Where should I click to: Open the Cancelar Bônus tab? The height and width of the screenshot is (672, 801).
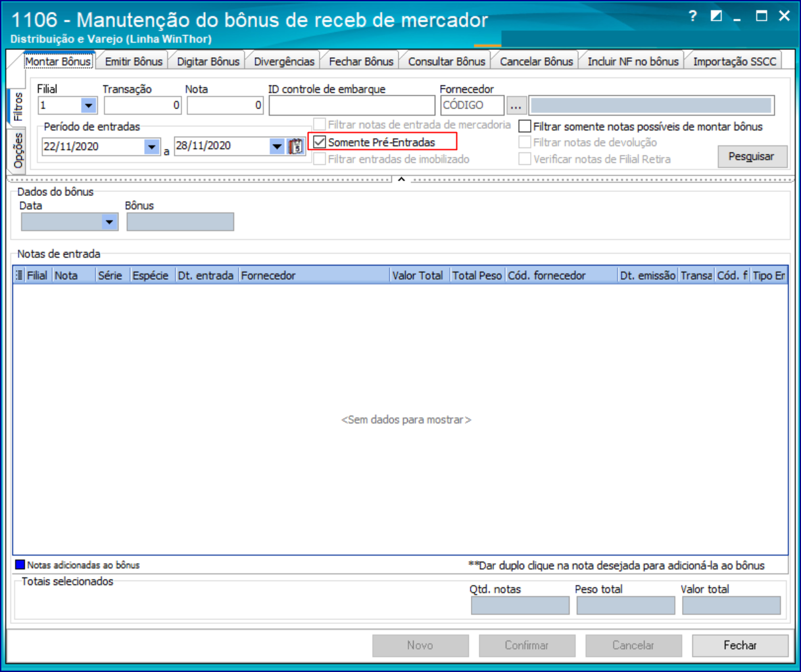(x=537, y=61)
